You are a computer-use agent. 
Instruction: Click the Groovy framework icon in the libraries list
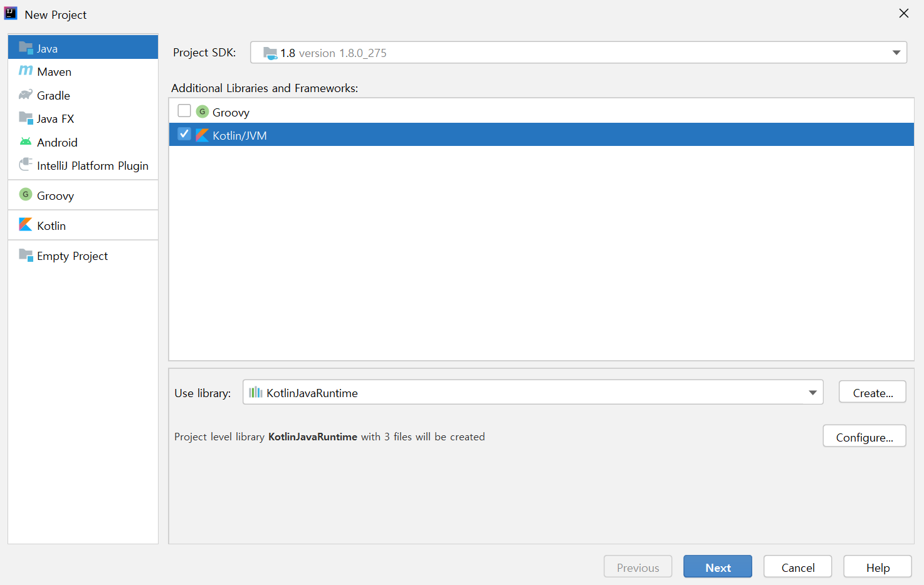coord(202,111)
